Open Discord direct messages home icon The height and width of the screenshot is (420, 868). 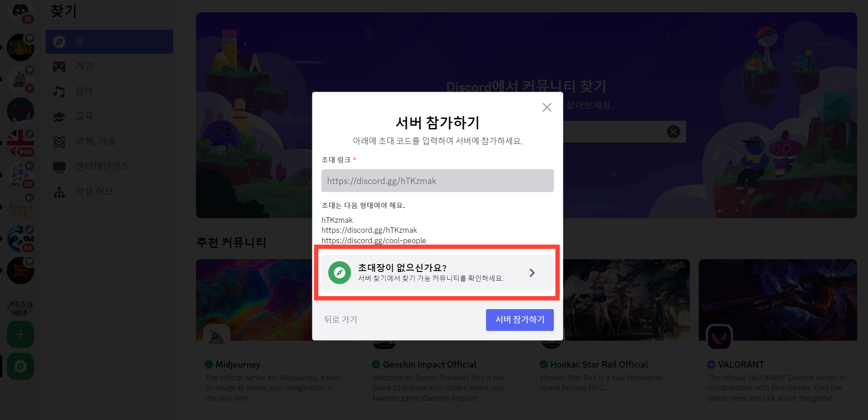21,11
